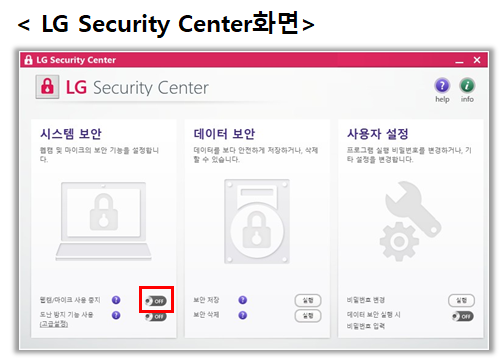Show help for 보안 저장
501x360 pixels.
tap(243, 300)
